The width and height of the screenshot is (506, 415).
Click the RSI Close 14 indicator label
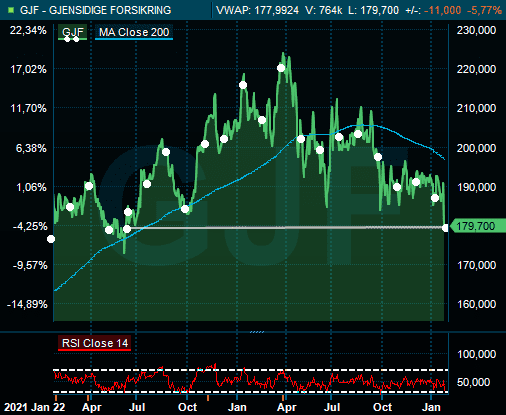click(95, 343)
